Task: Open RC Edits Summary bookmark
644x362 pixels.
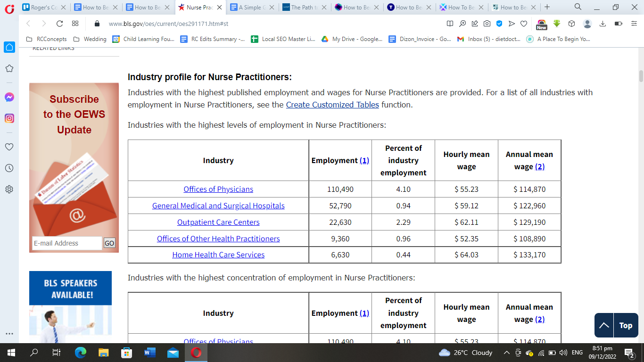Action: (x=213, y=39)
